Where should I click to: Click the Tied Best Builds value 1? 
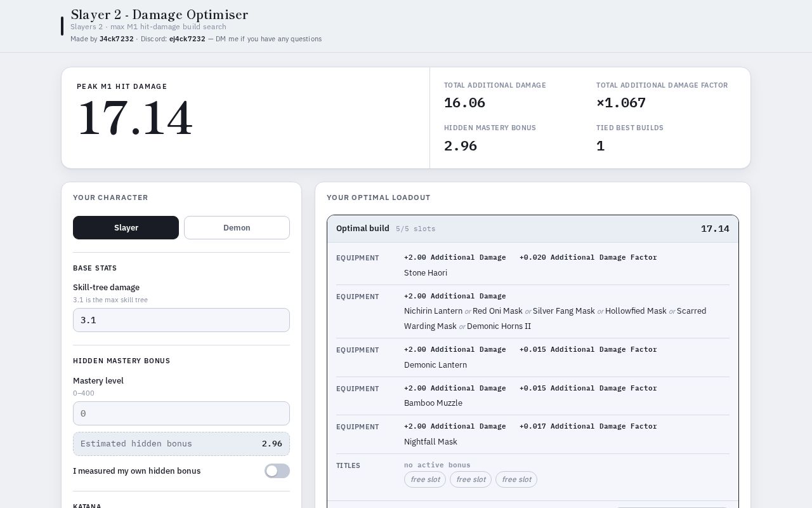point(601,145)
